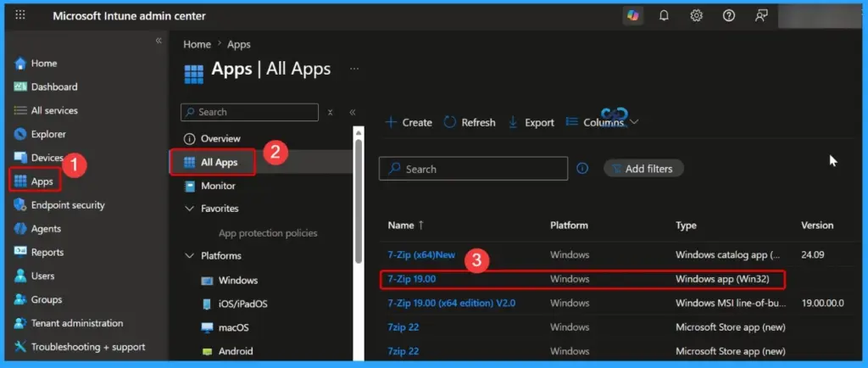Click the Apps breadcrumb link
868x368 pixels.
coord(238,44)
